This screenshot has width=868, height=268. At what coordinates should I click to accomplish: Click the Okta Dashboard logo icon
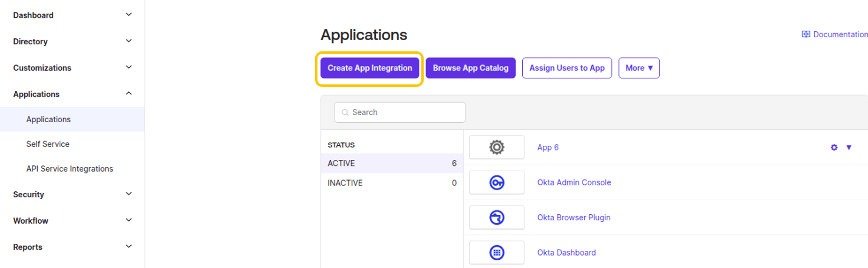coord(497,253)
